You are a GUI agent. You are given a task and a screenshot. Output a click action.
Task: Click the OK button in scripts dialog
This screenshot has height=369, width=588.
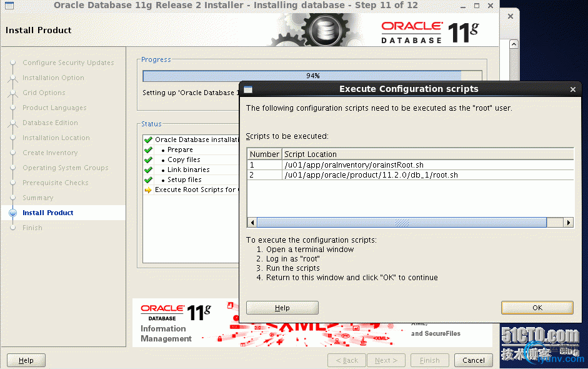pyautogui.click(x=537, y=308)
